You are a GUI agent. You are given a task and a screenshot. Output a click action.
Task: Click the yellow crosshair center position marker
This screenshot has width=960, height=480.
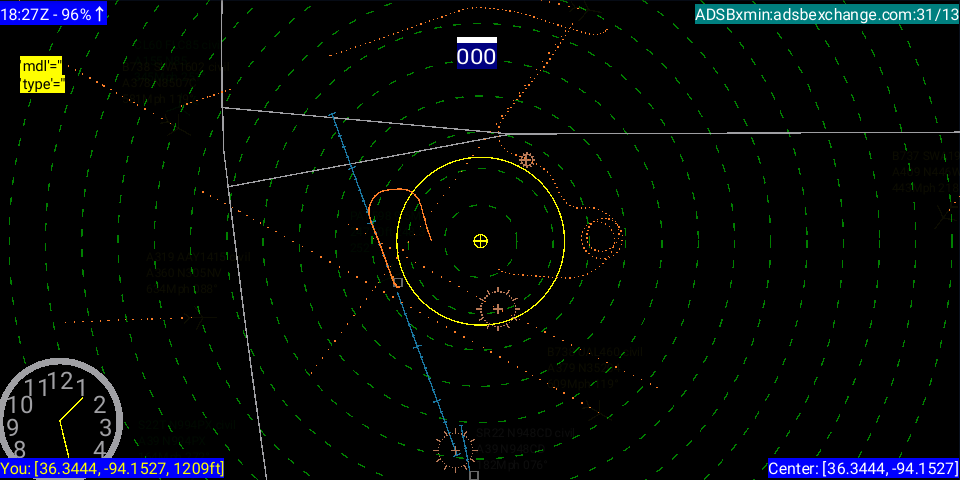click(x=480, y=240)
